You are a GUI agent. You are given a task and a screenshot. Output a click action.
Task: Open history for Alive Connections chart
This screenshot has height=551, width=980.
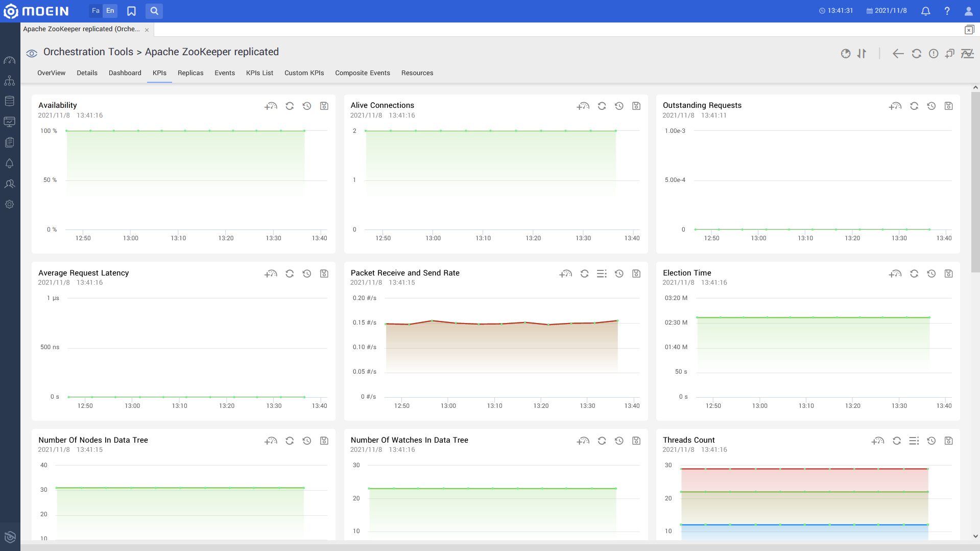pyautogui.click(x=619, y=106)
